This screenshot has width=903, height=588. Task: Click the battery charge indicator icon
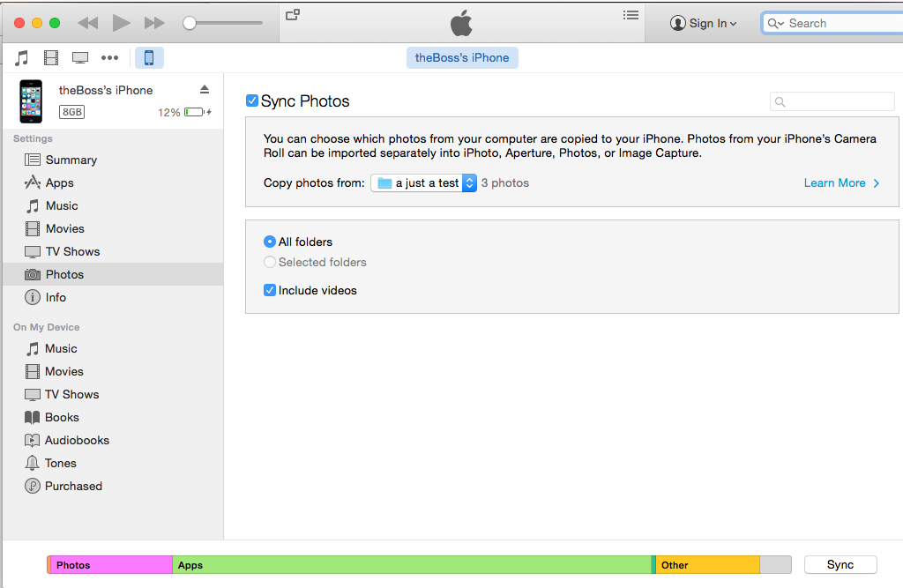pos(198,112)
